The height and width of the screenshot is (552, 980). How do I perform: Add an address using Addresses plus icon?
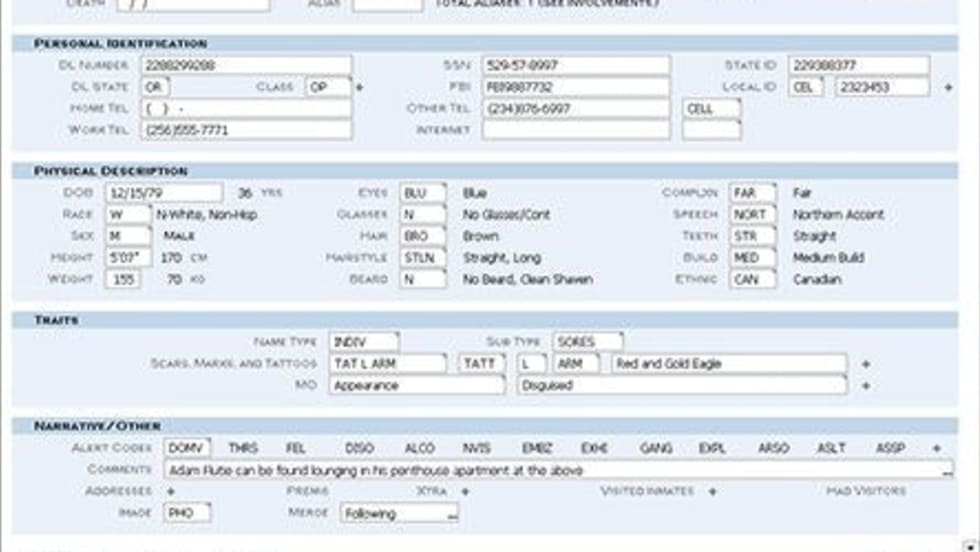click(170, 492)
